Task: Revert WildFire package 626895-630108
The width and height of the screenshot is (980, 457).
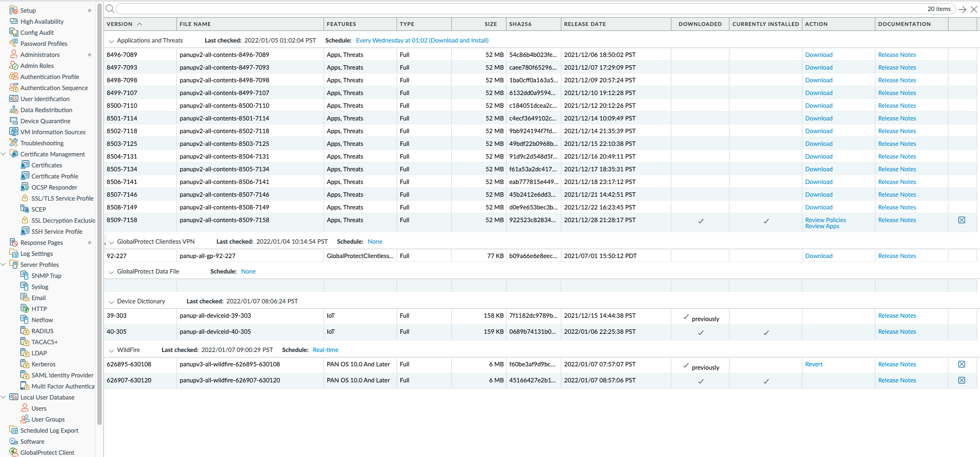Action: 814,364
